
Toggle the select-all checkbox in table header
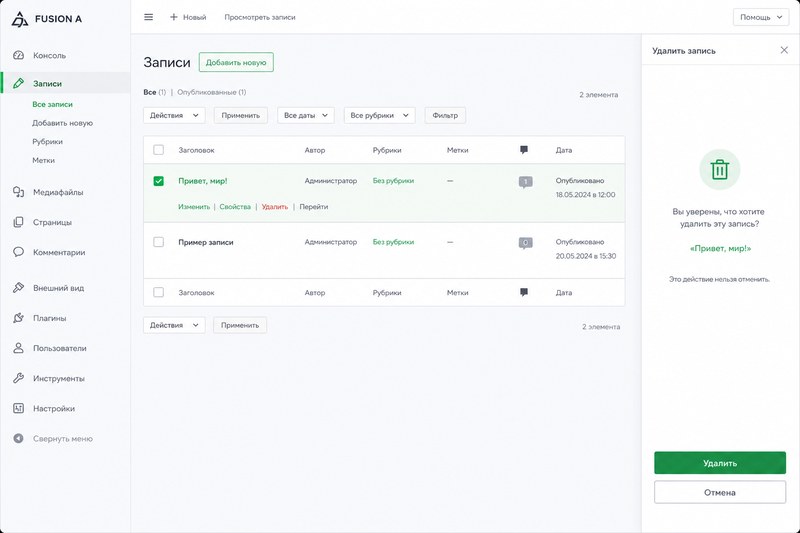click(159, 150)
